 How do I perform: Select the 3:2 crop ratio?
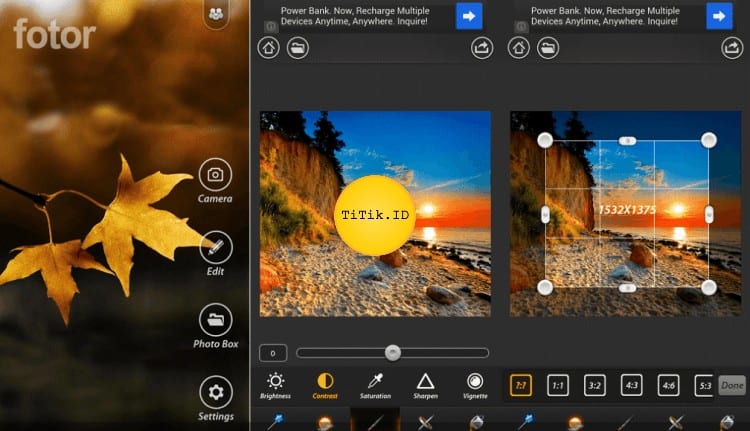point(594,385)
